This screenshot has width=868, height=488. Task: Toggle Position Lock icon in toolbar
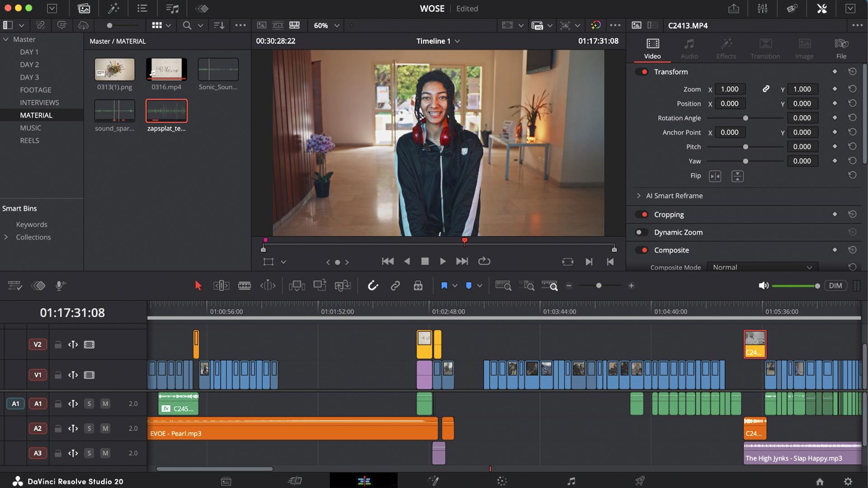click(x=418, y=286)
